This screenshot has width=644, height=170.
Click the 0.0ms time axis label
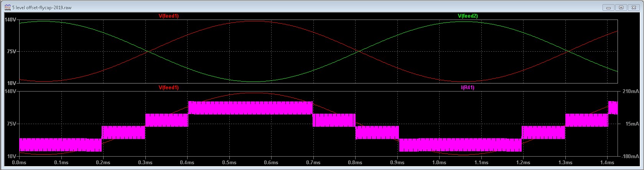19,163
